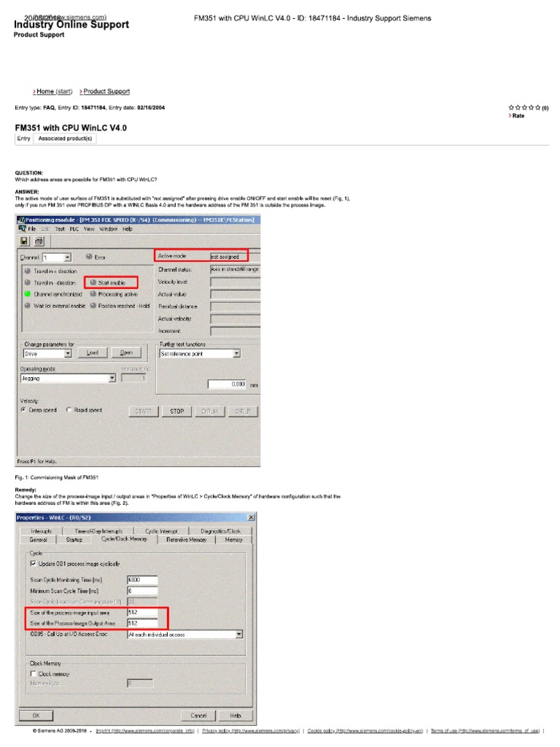560x747 pixels.
Task: Open the Help menu in Positioning module
Action: coord(127,229)
